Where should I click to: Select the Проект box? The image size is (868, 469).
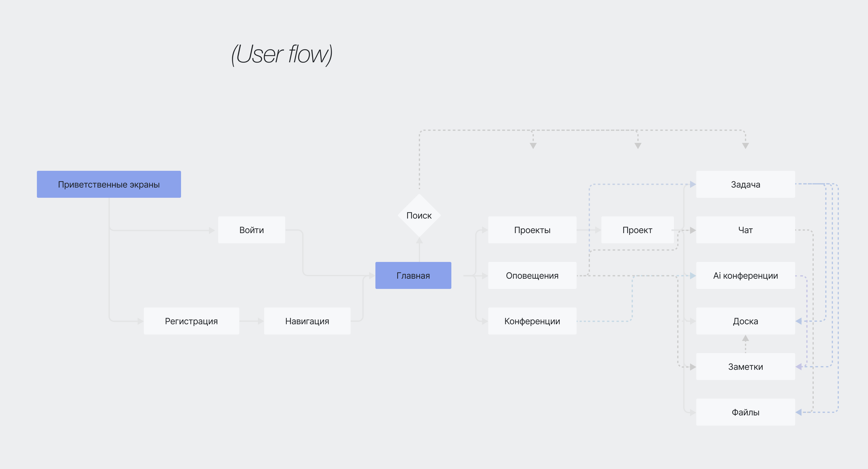637,230
